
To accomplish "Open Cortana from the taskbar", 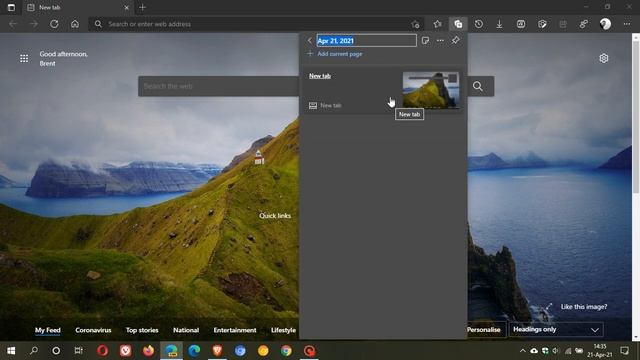I will tap(56, 351).
